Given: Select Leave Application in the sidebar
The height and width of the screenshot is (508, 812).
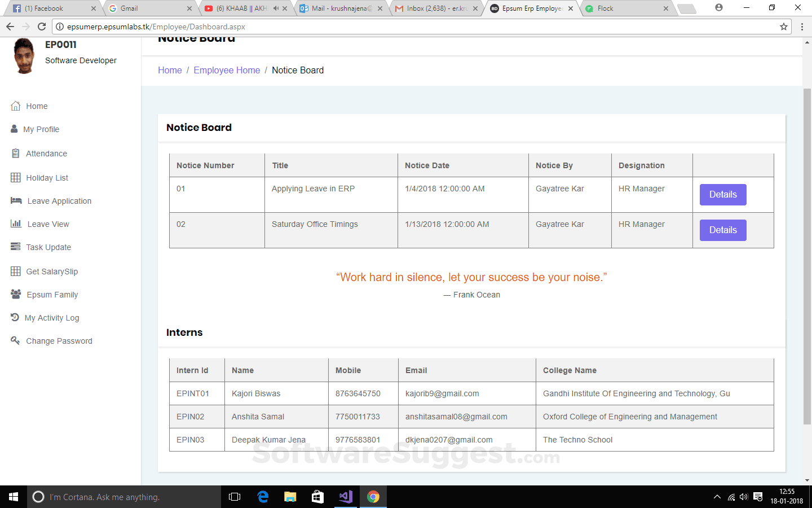Looking at the screenshot, I should [58, 201].
